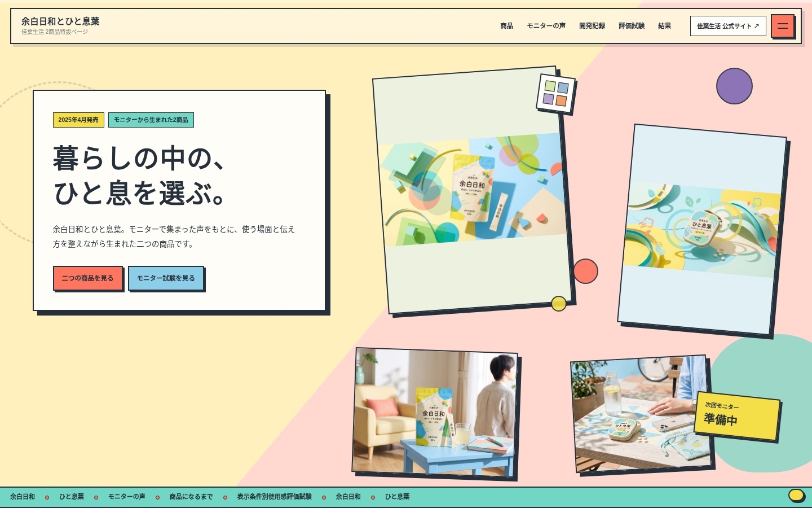Open モニターの声 nav item in the header

point(546,26)
